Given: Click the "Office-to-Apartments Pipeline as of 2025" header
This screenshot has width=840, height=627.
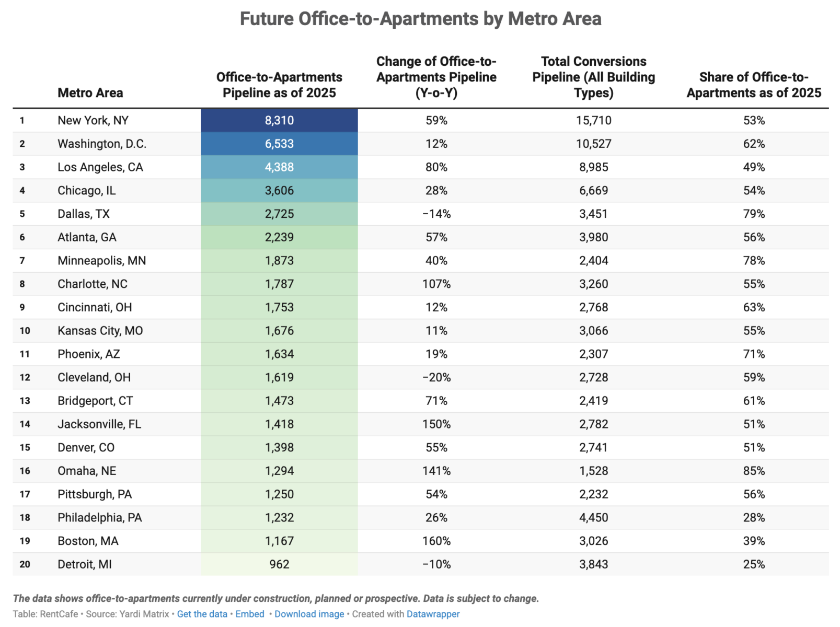Looking at the screenshot, I should (x=279, y=85).
